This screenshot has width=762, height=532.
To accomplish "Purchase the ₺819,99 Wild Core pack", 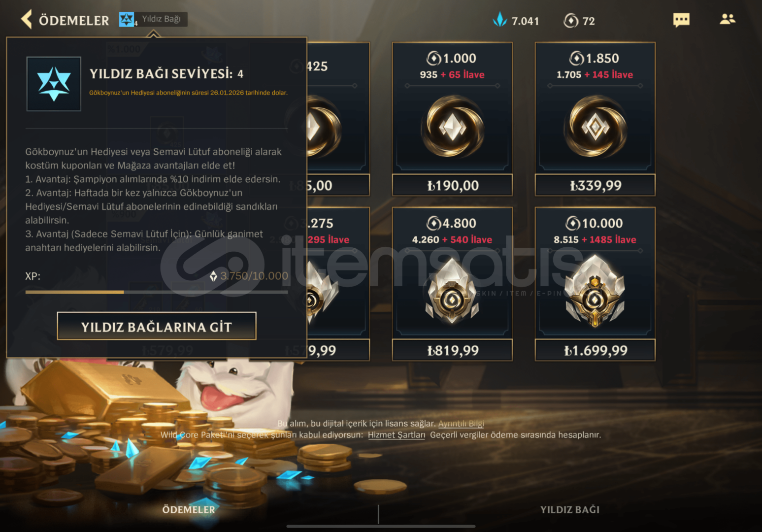I will [x=452, y=350].
